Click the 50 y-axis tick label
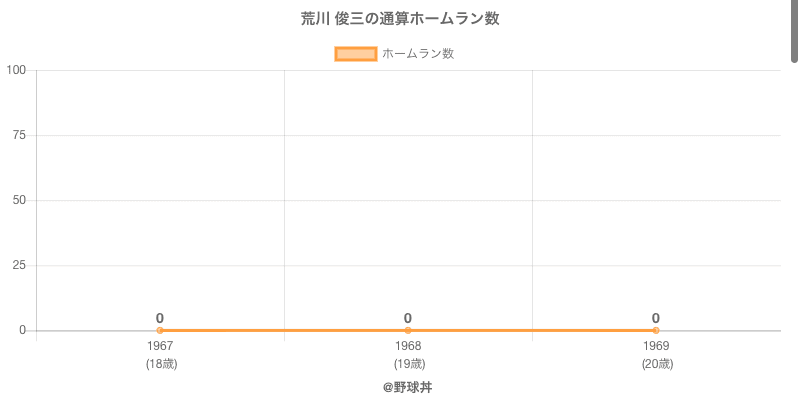This screenshot has width=800, height=400. pyautogui.click(x=19, y=200)
